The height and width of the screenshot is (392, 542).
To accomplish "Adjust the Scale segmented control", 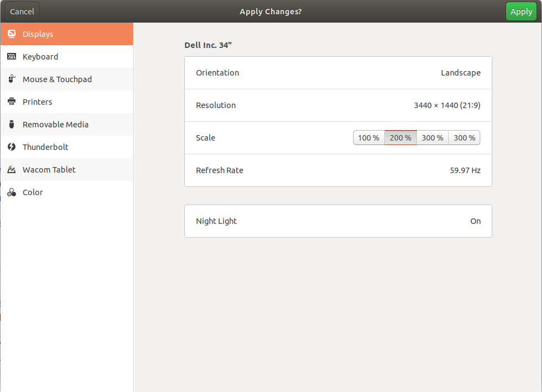I will point(416,137).
